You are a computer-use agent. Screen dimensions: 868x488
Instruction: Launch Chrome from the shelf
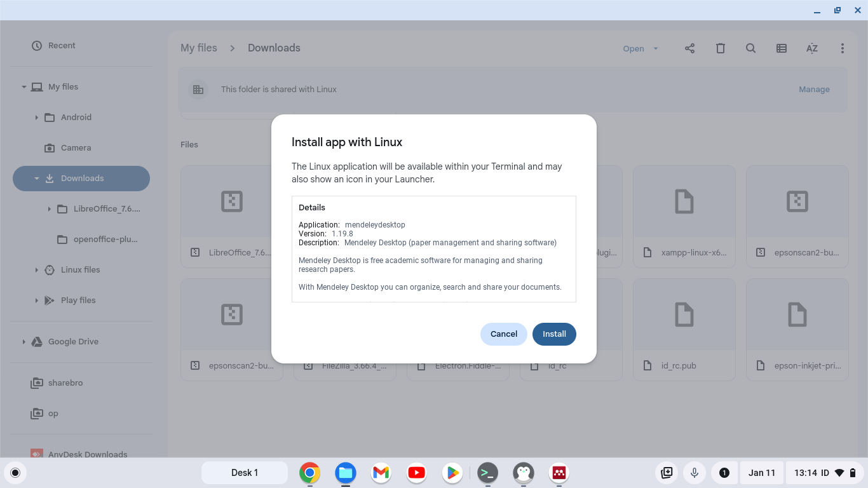point(310,473)
